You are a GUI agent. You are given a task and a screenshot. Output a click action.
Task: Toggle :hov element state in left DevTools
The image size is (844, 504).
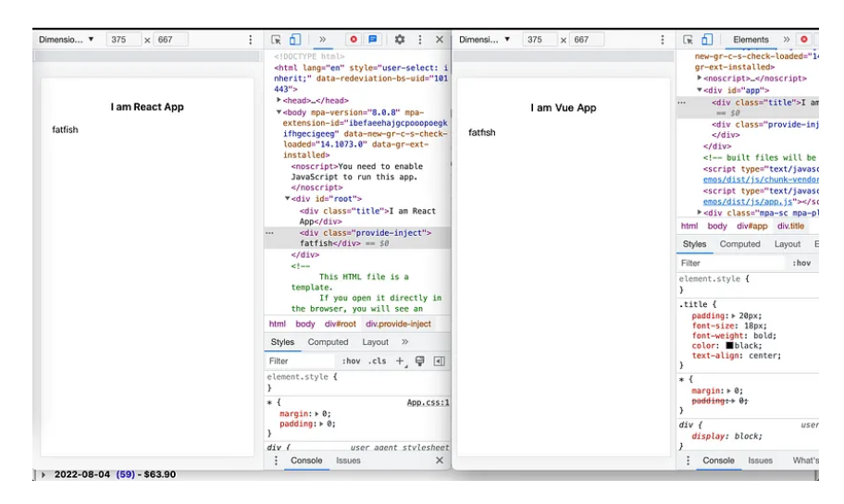[x=351, y=361]
